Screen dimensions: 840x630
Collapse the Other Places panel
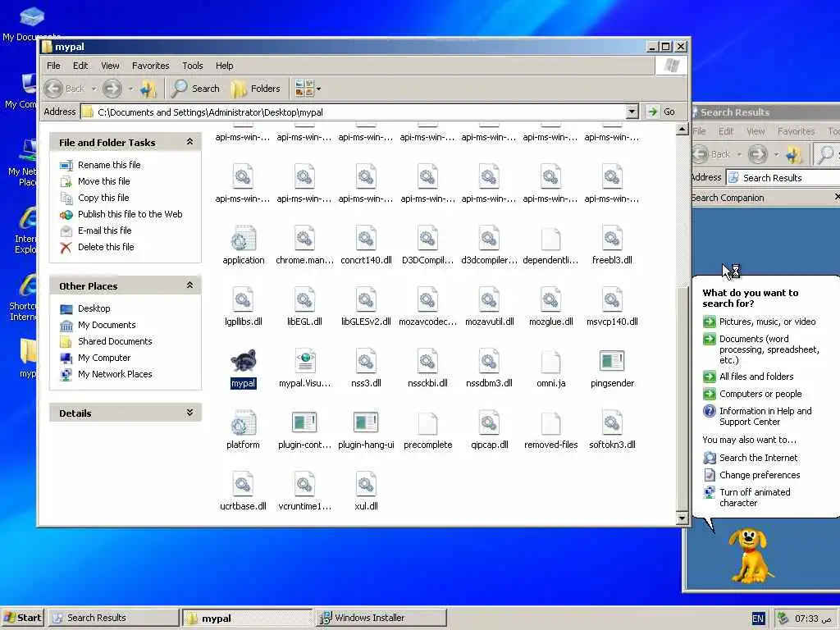[189, 285]
